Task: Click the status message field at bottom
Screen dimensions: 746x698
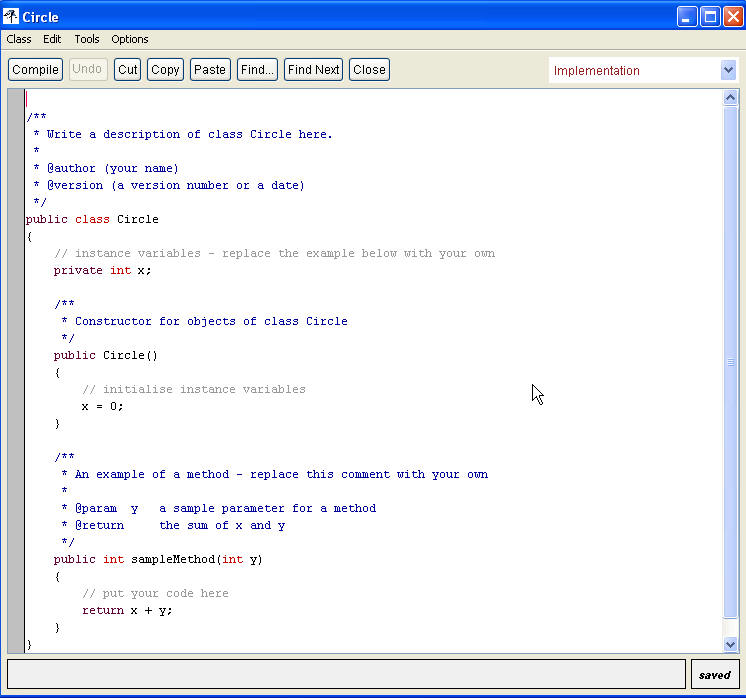Action: pyautogui.click(x=346, y=674)
